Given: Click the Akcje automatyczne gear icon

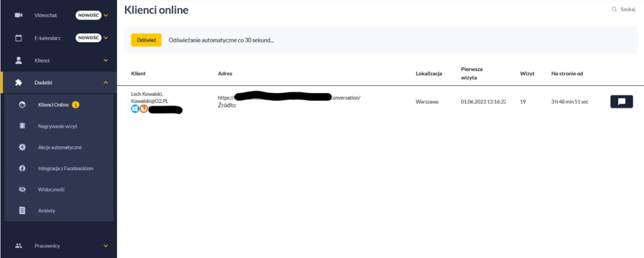Looking at the screenshot, I should pos(22,148).
